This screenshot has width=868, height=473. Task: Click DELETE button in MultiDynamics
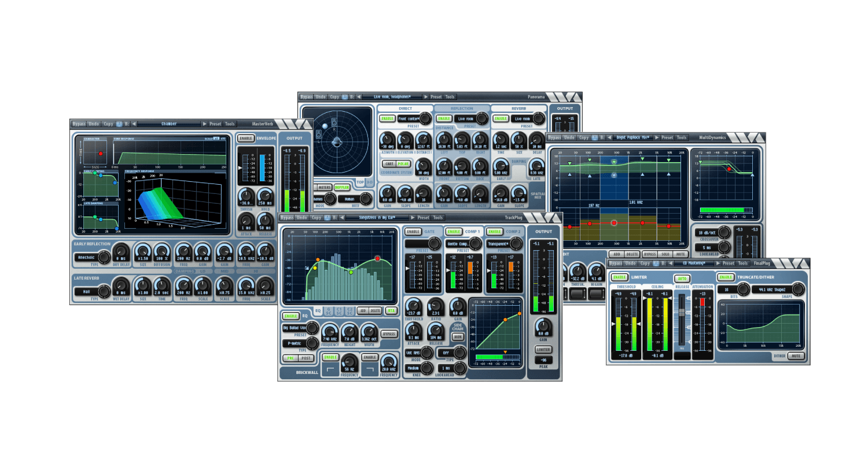click(x=632, y=254)
